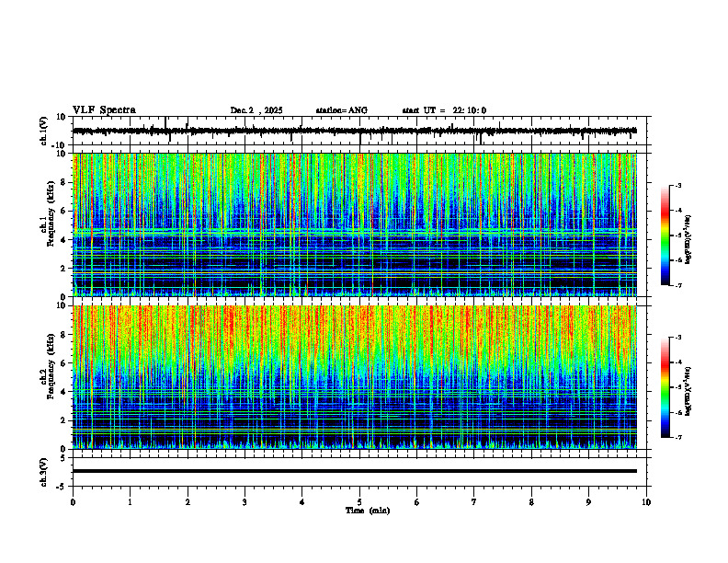Screen dimensions: 728x563
Task: Click the "station=ANG" header label
Action: click(342, 110)
